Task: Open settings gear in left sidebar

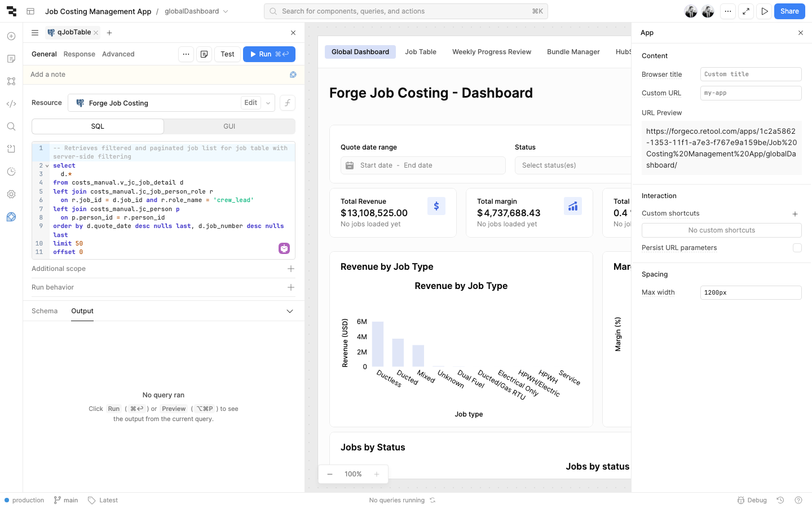Action: [x=11, y=194]
